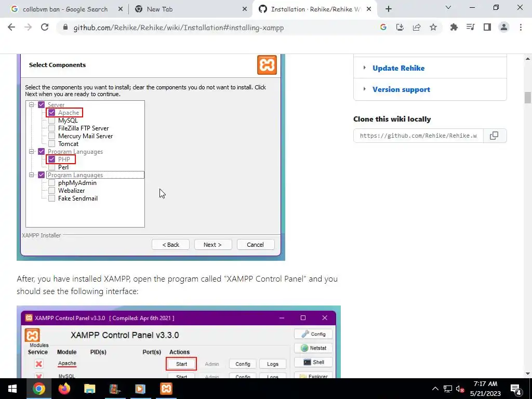Open the notification center icon
Viewport: 532px width, 399px height.
click(x=516, y=389)
